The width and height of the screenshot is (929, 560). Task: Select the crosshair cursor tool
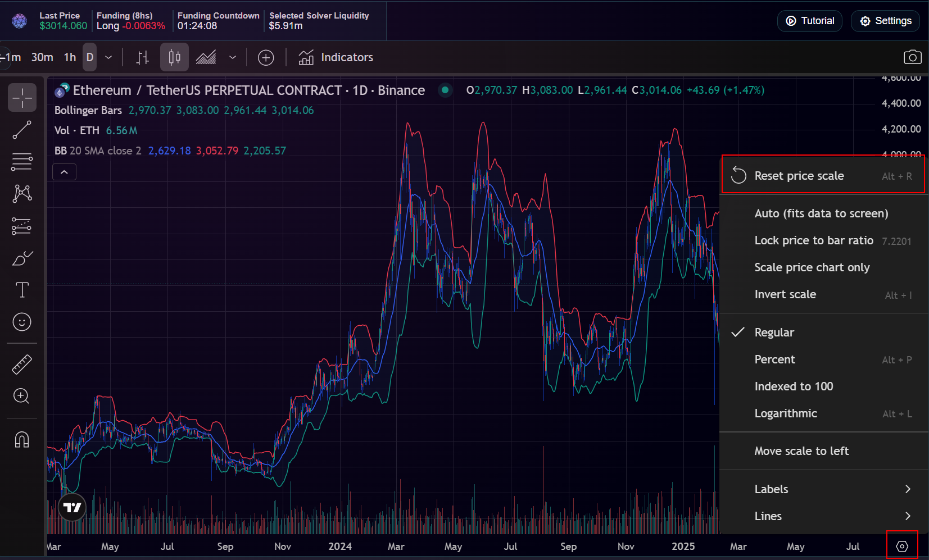tap(22, 98)
